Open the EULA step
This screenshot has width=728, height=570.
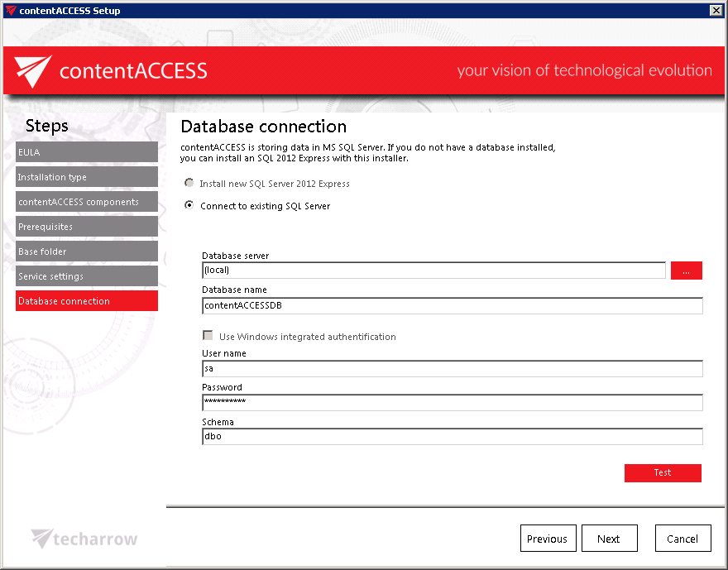(x=87, y=151)
